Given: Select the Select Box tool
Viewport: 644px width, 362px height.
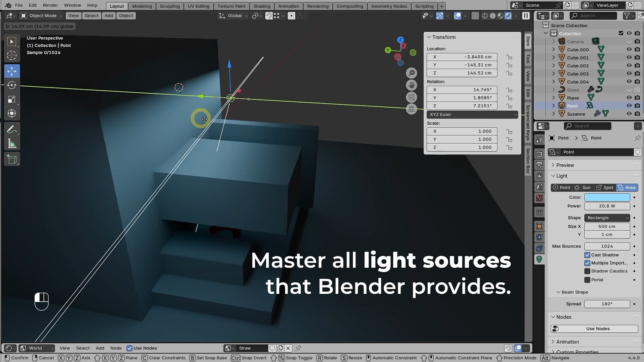Looking at the screenshot, I should [12, 42].
